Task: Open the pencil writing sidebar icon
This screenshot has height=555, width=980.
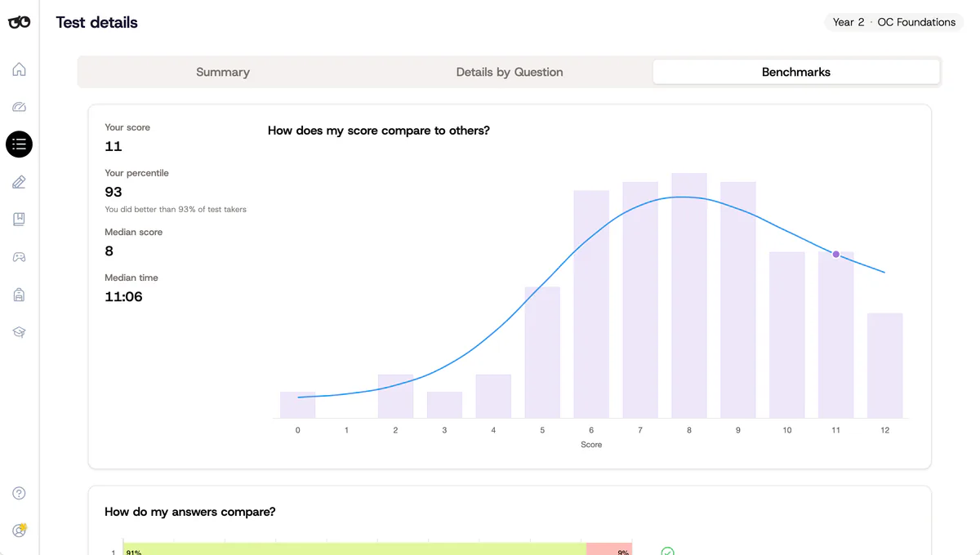Action: (x=20, y=182)
